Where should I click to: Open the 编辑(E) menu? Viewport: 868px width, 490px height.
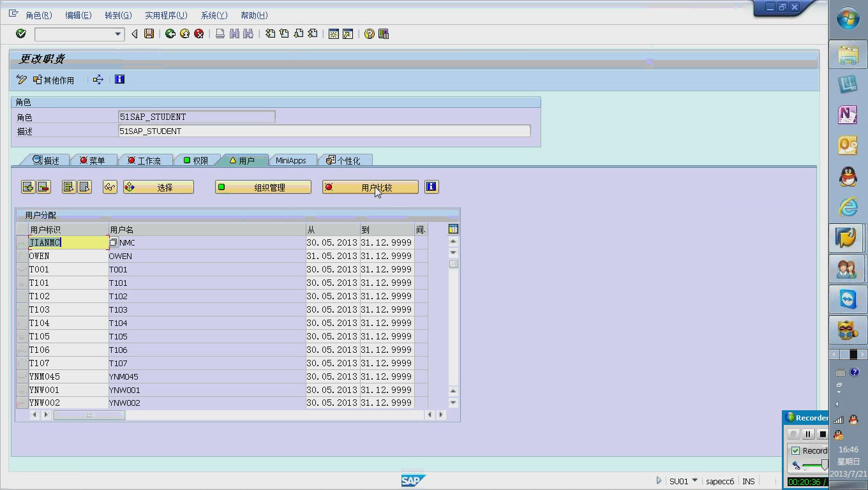[x=79, y=15]
